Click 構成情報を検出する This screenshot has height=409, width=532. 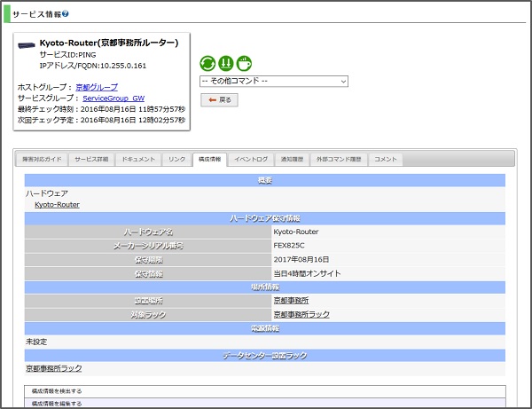[x=264, y=391]
